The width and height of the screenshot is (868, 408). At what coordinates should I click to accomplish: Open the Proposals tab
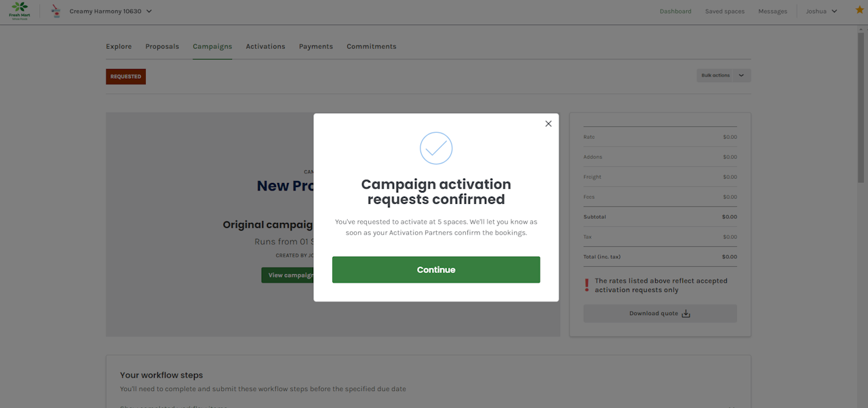[x=162, y=47]
